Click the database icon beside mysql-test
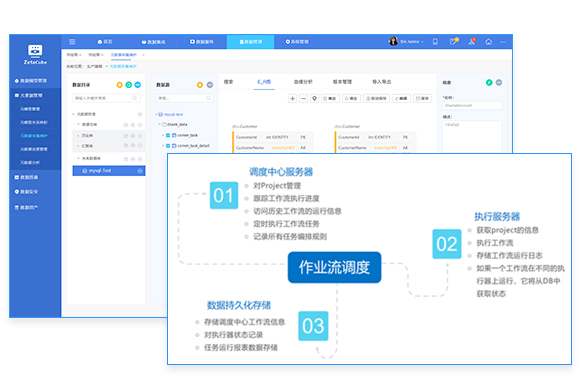580x380 pixels. click(x=161, y=114)
